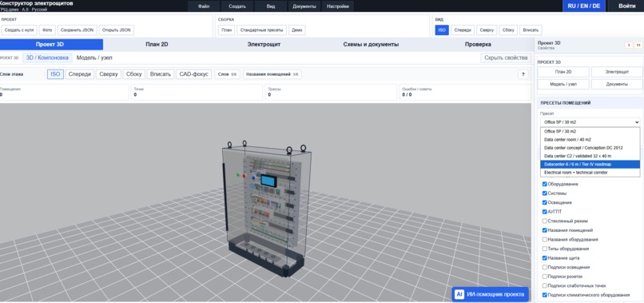This screenshot has height=303, width=644.
Task: Uncheck the Освещение checkbox
Action: [545, 203]
